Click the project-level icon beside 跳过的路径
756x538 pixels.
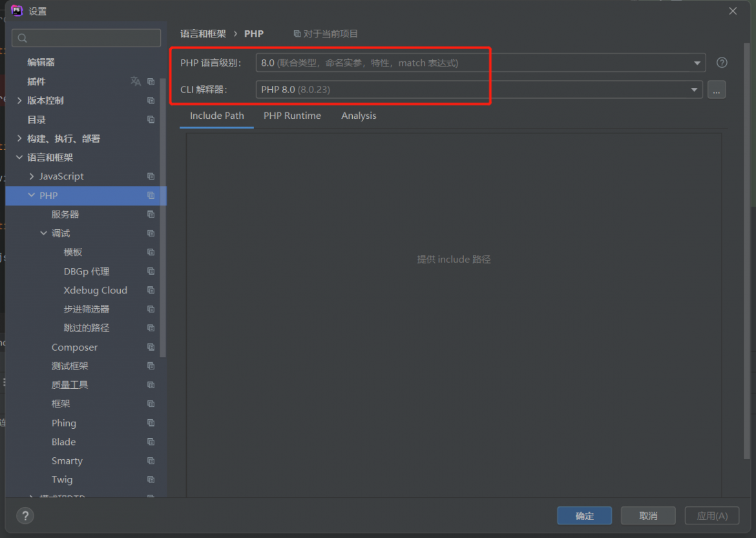[x=151, y=328]
